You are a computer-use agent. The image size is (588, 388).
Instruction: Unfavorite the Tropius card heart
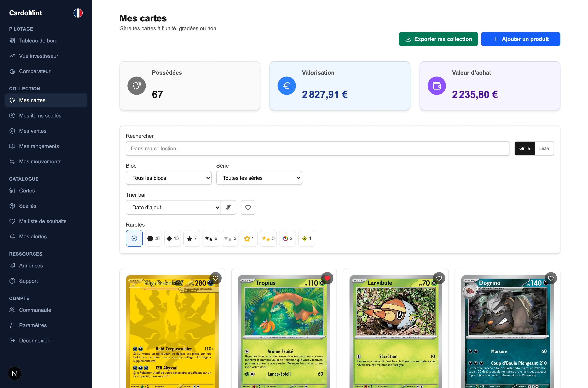(327, 278)
